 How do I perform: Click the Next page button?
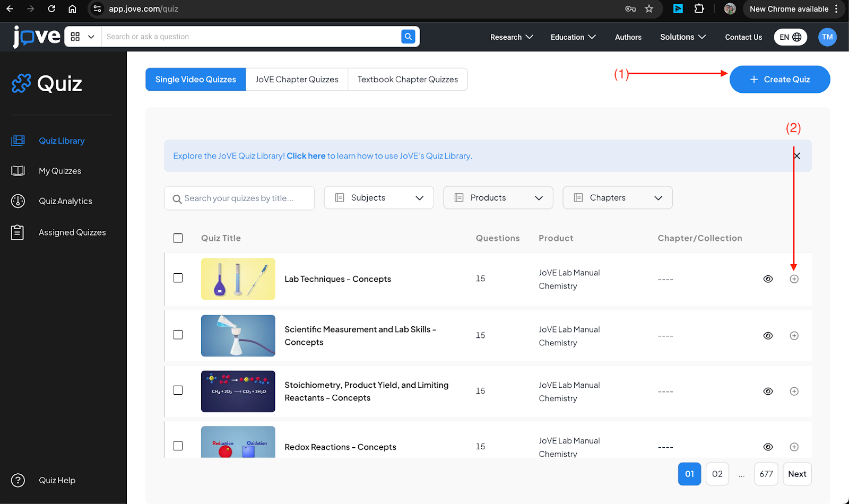point(797,474)
